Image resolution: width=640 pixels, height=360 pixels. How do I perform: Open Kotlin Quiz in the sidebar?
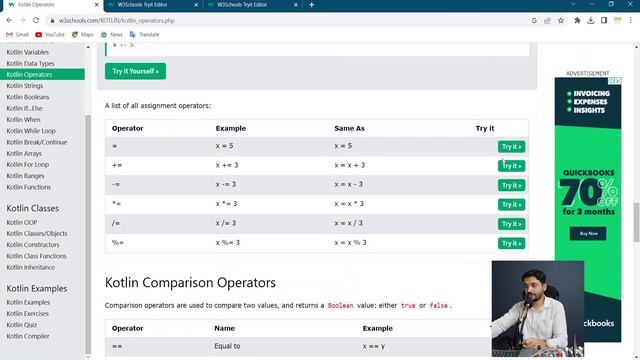(x=22, y=325)
